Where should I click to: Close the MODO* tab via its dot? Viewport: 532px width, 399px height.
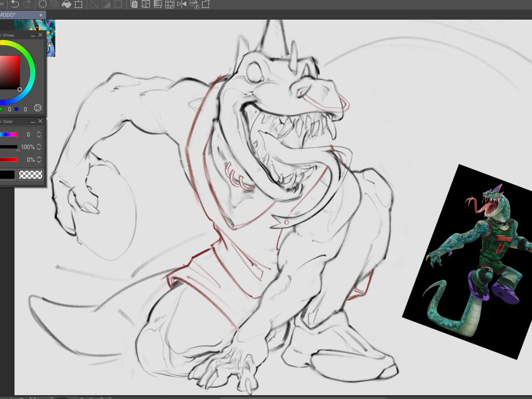[x=41, y=15]
